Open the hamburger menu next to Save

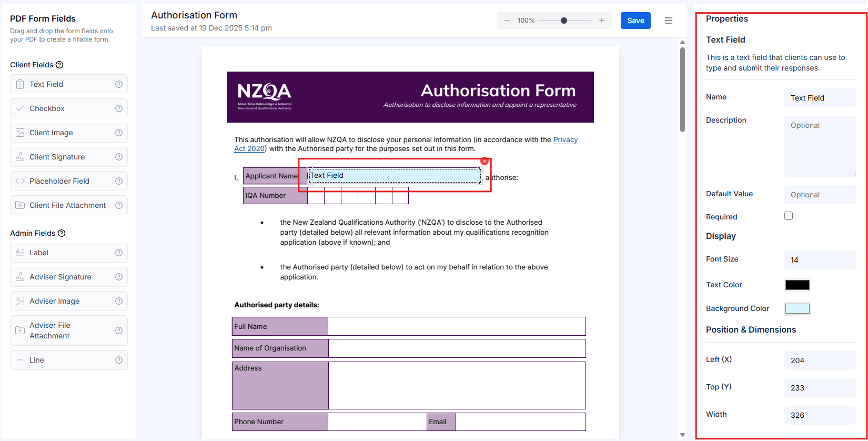click(669, 20)
